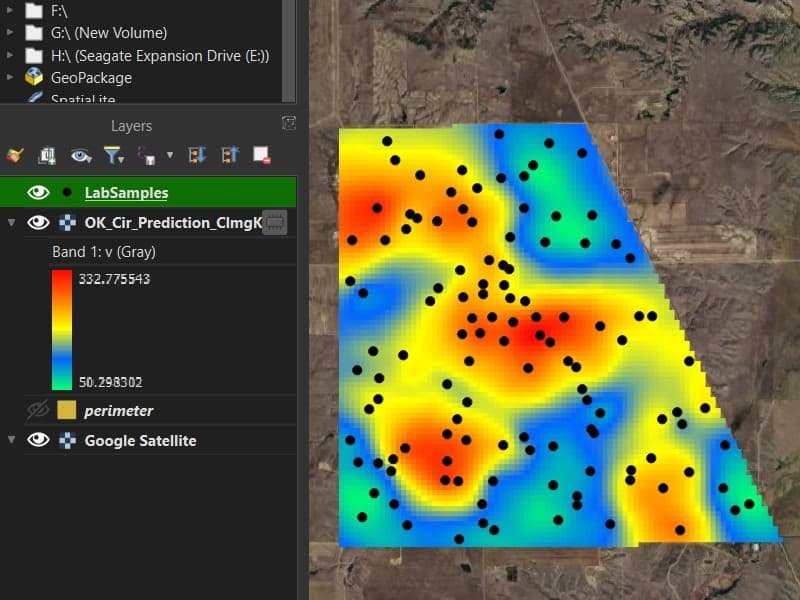Image resolution: width=800 pixels, height=600 pixels.
Task: Toggle visibility of OK_Cir_Prediction layer
Action: point(38,222)
